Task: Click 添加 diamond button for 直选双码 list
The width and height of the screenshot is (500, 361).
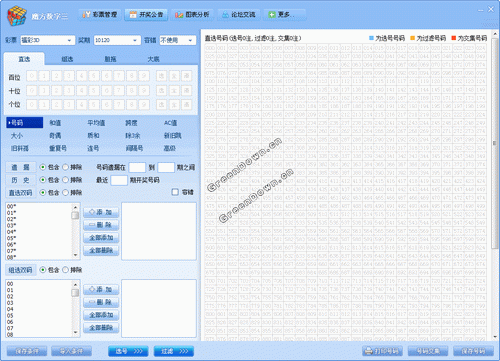Action: [x=101, y=212]
